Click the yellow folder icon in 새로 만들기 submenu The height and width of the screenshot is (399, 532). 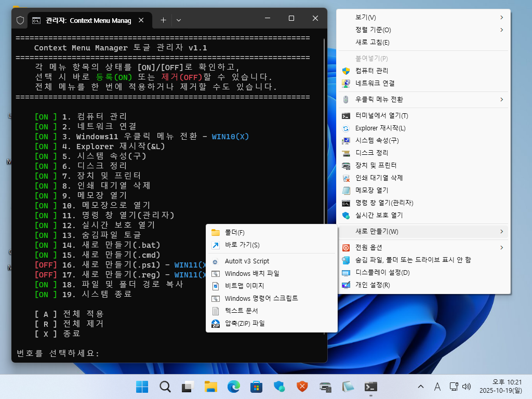click(216, 232)
